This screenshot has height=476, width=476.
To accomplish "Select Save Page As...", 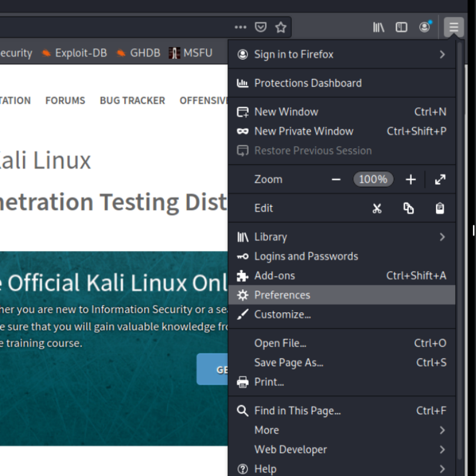I will point(342,363).
